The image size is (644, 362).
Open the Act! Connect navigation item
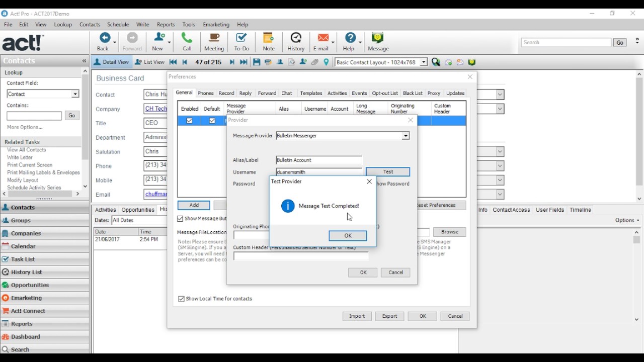pyautogui.click(x=45, y=311)
